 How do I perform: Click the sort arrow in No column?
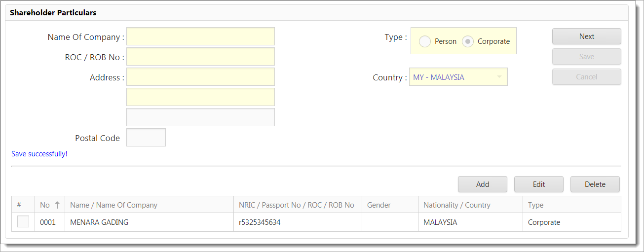click(x=57, y=205)
